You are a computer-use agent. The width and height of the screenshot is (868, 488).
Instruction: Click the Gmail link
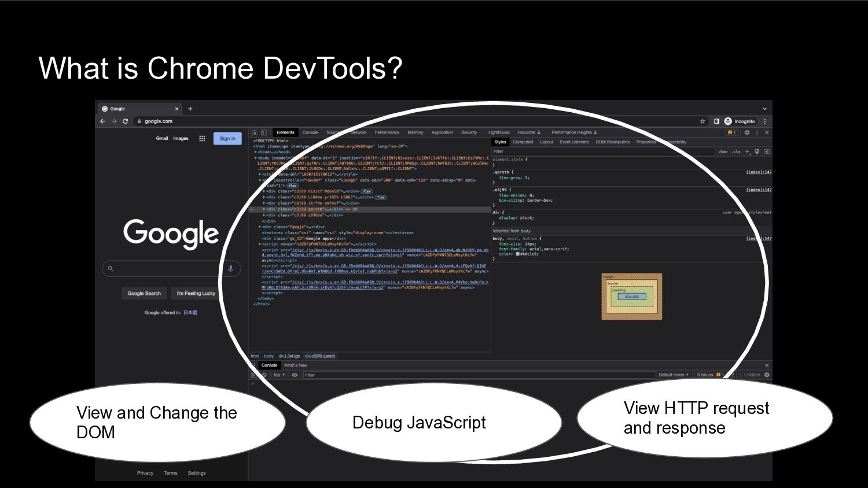pyautogui.click(x=162, y=138)
